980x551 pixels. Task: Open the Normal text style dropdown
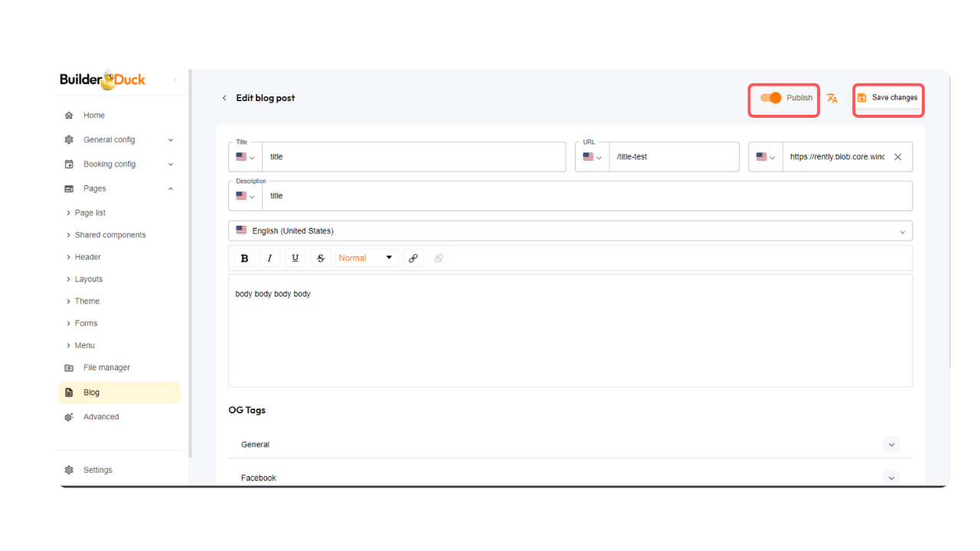[x=365, y=258]
